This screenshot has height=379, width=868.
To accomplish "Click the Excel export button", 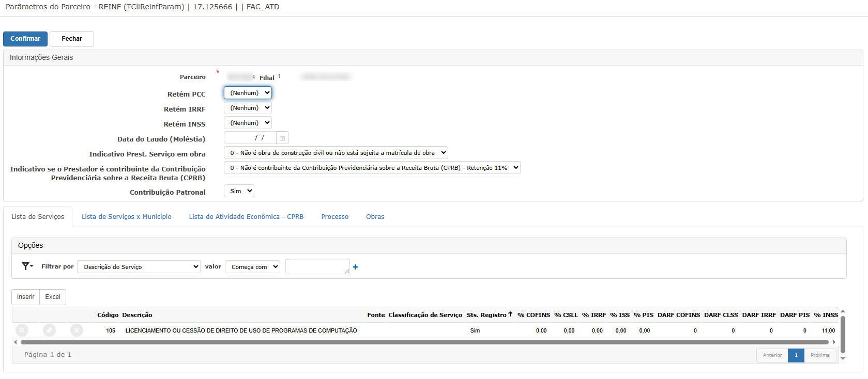I will [x=53, y=297].
